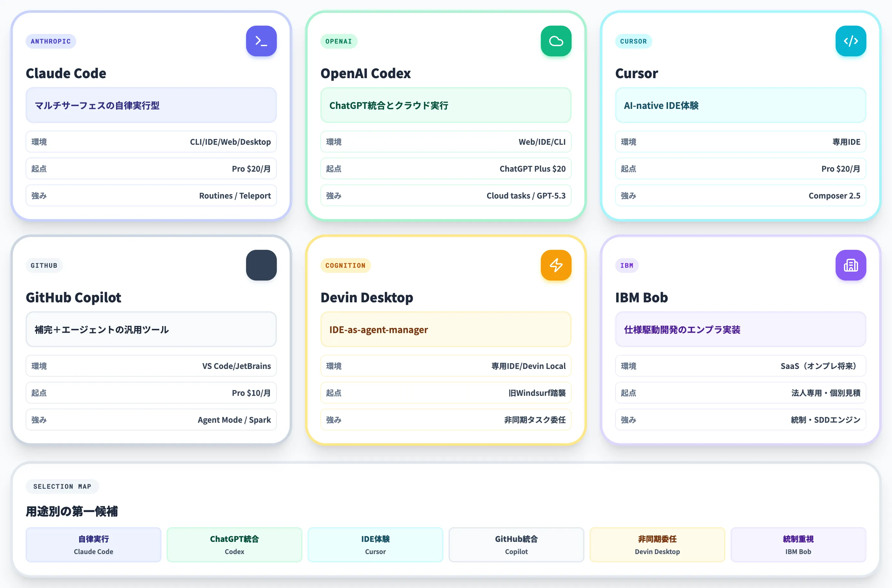Select the IDE体験 Cursor selection tile
892x588 pixels.
coord(376,545)
